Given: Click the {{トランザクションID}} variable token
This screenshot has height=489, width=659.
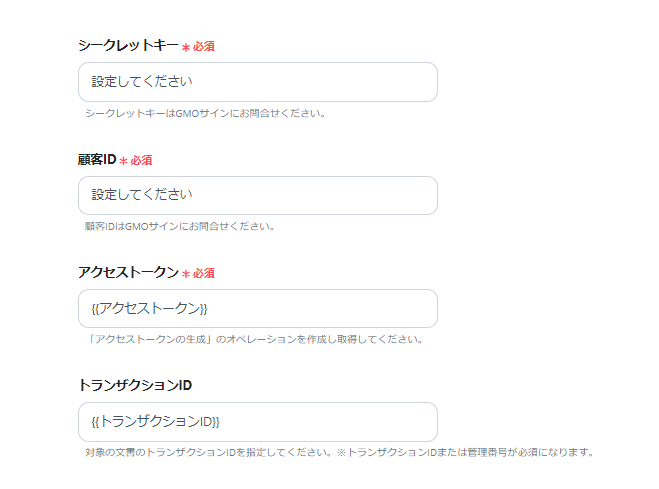Looking at the screenshot, I should coord(155,422).
